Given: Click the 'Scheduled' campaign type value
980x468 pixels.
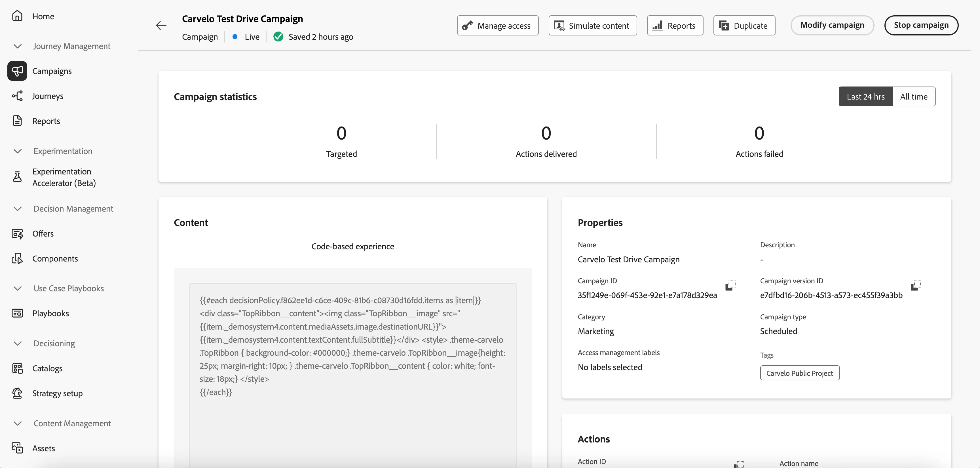Looking at the screenshot, I should 778,331.
